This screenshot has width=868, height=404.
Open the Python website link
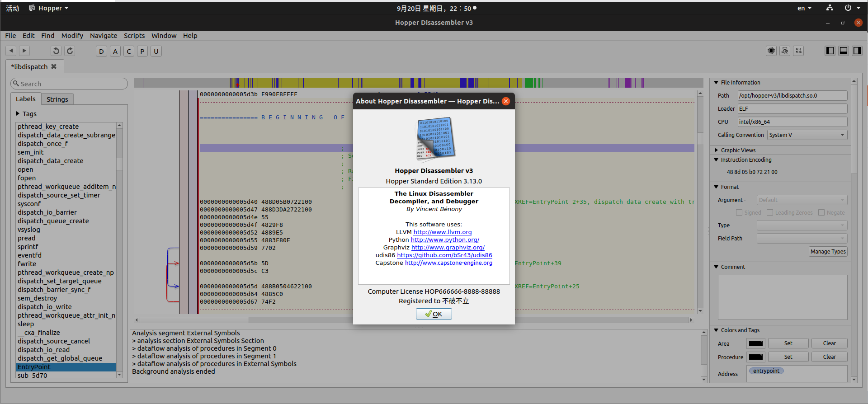coord(445,240)
